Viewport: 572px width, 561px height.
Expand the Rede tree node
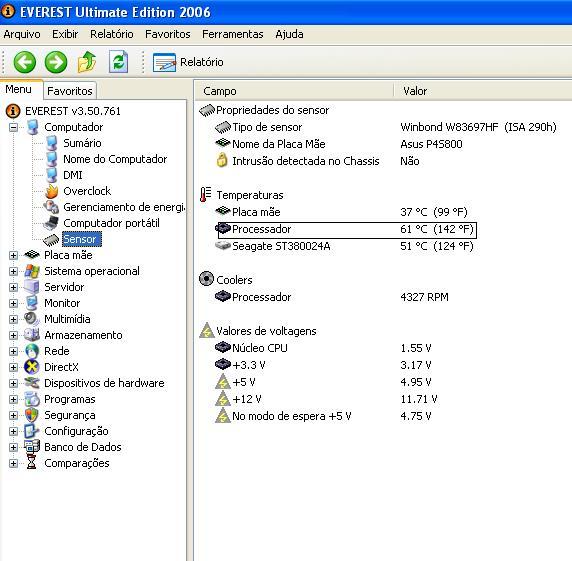click(13, 351)
